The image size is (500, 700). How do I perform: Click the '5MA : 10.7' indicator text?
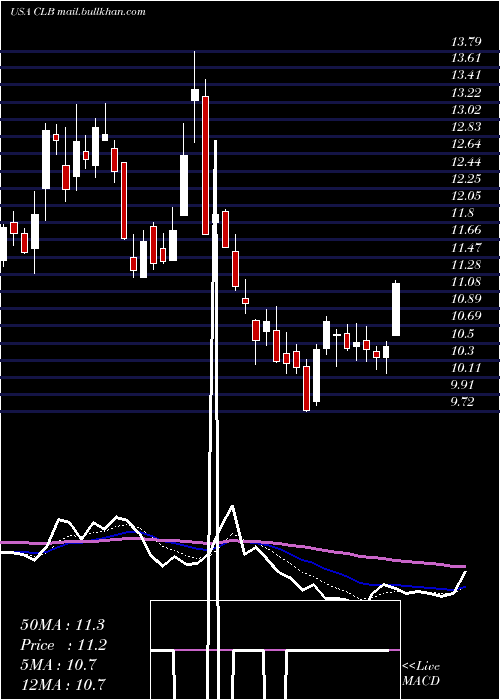(x=58, y=665)
